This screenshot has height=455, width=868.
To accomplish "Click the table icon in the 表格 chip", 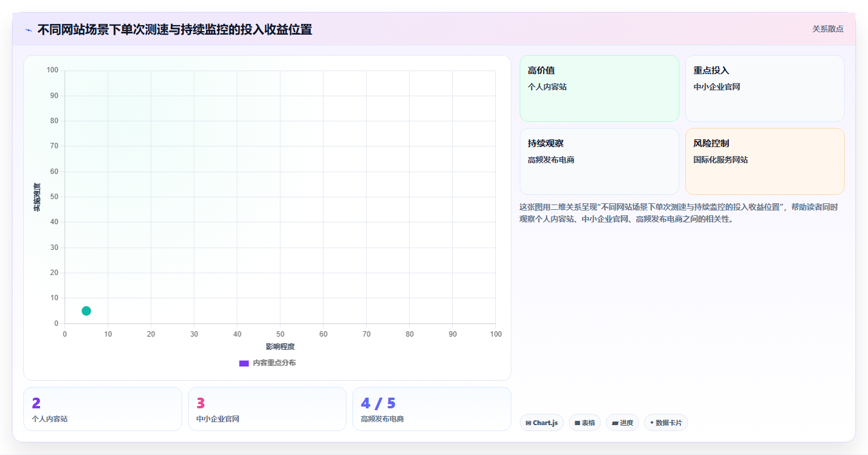I will (578, 423).
